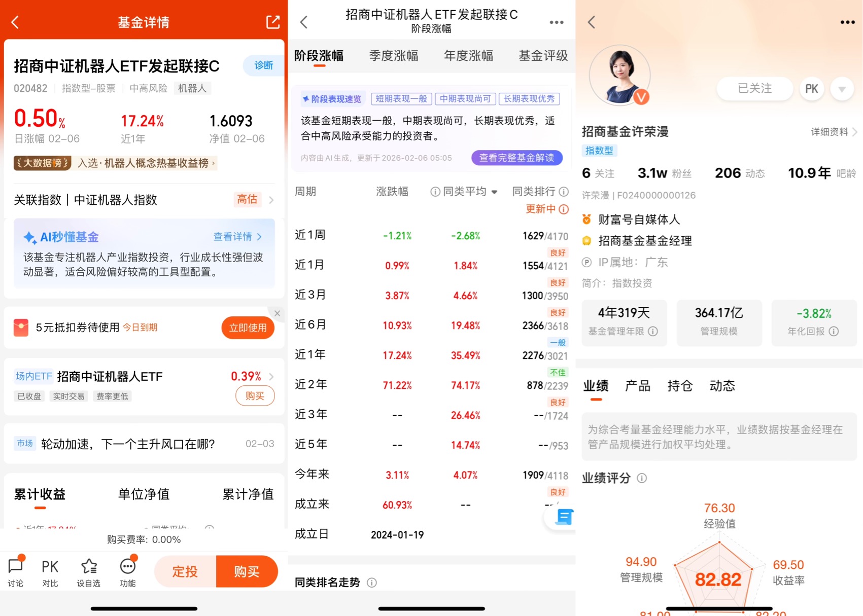The image size is (863, 616).
Task: Open the manager's 业绩 tab
Action: (x=596, y=386)
